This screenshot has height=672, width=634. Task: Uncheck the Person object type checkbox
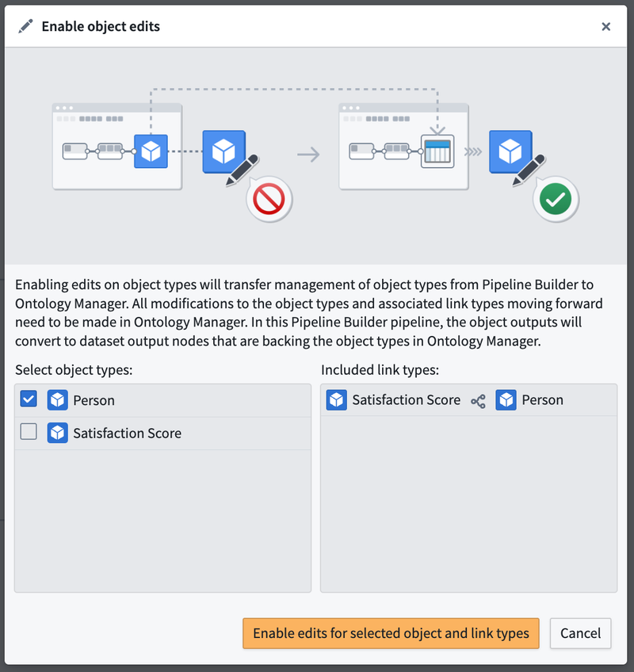tap(29, 399)
